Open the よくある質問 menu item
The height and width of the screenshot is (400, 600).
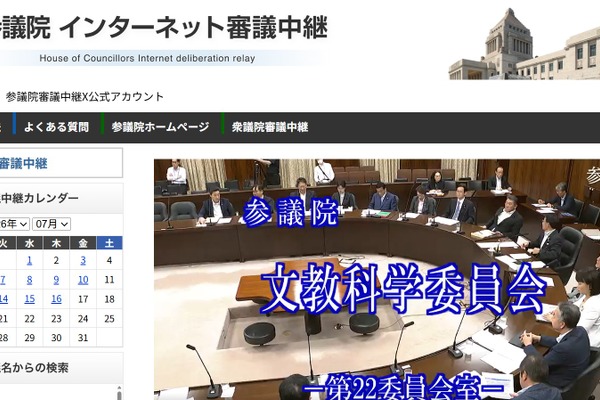(56, 127)
